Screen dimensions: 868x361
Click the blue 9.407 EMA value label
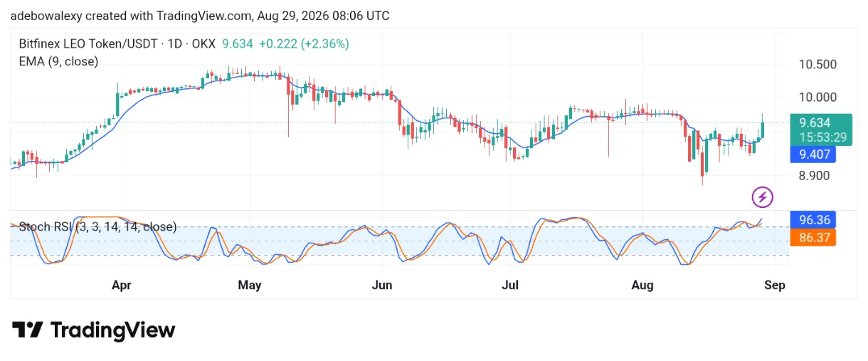coord(814,155)
